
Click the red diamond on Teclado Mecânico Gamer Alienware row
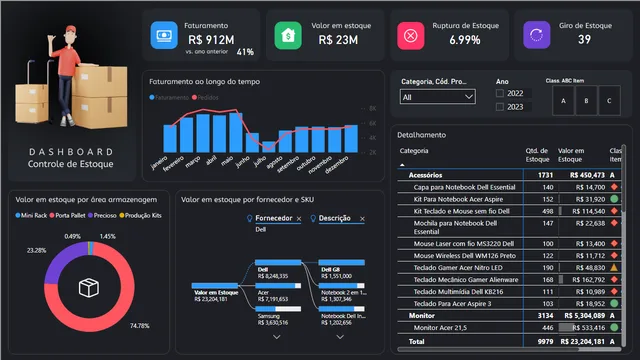pos(614,280)
